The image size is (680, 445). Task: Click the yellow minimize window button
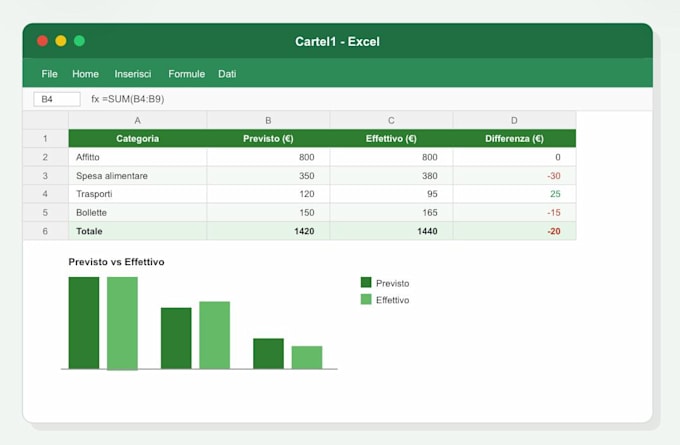61,41
